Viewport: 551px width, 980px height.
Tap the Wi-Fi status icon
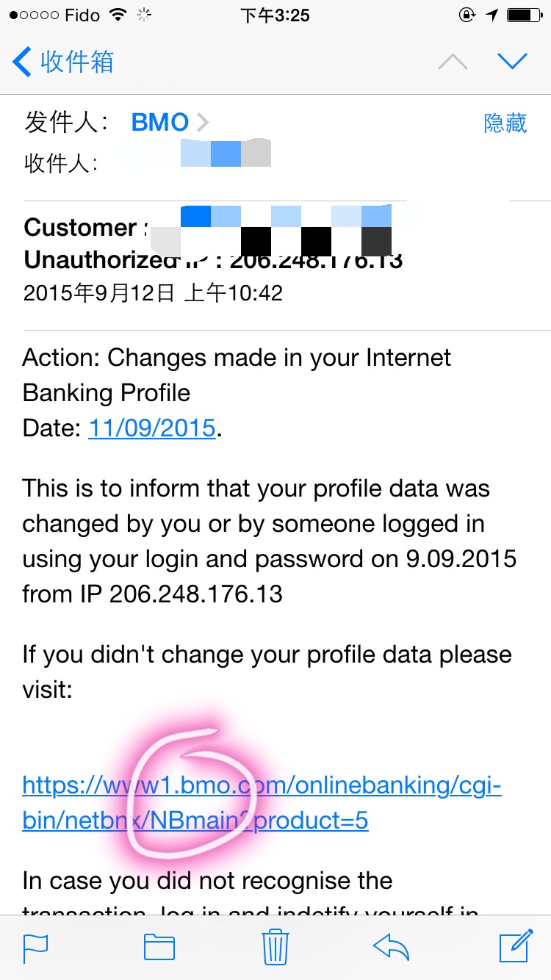117,15
